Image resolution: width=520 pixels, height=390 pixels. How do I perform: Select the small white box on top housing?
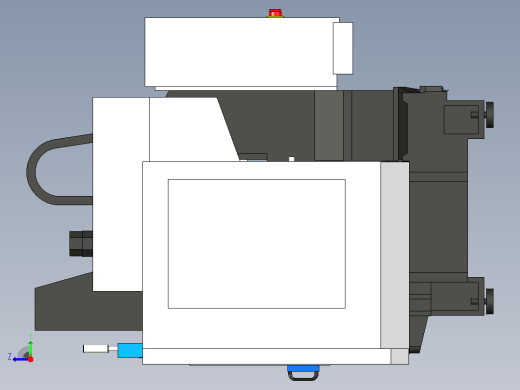[343, 48]
